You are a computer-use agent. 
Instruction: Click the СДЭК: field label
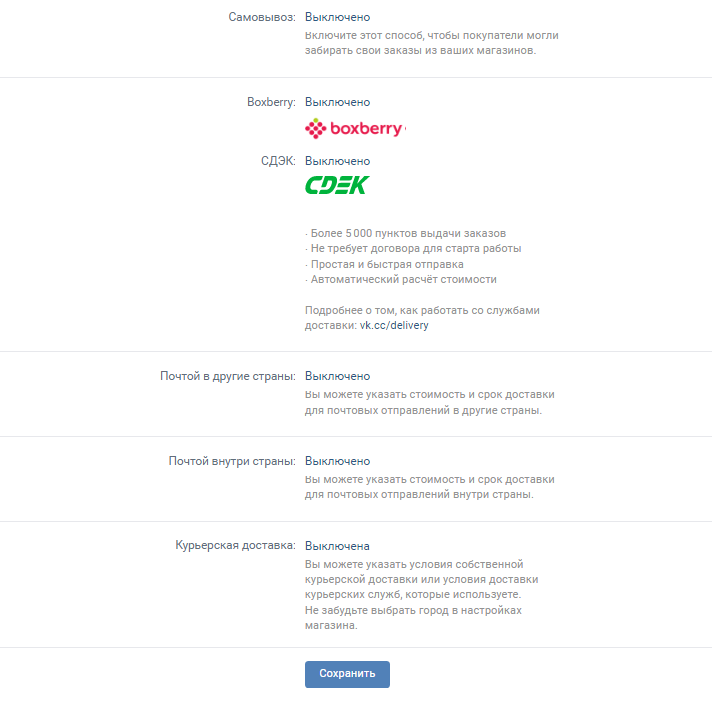276,161
